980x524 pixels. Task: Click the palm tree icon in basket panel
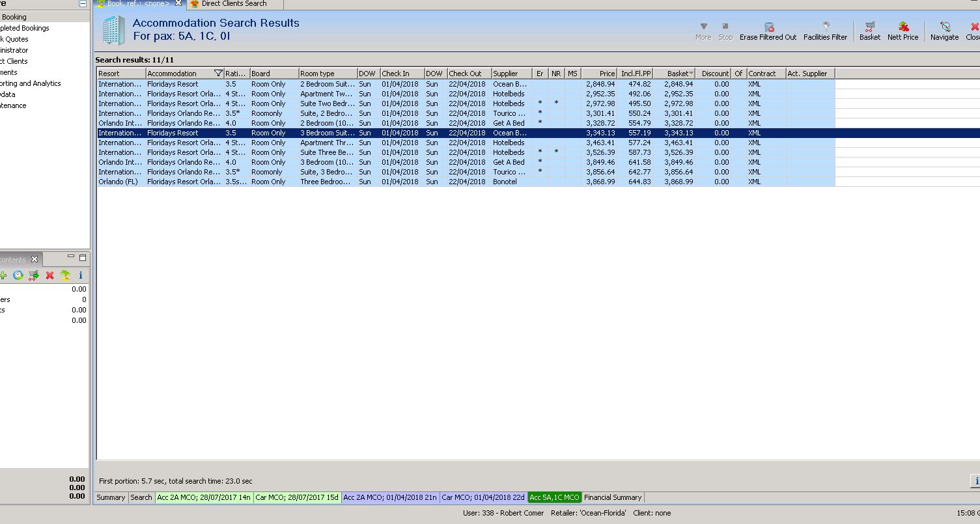(65, 275)
